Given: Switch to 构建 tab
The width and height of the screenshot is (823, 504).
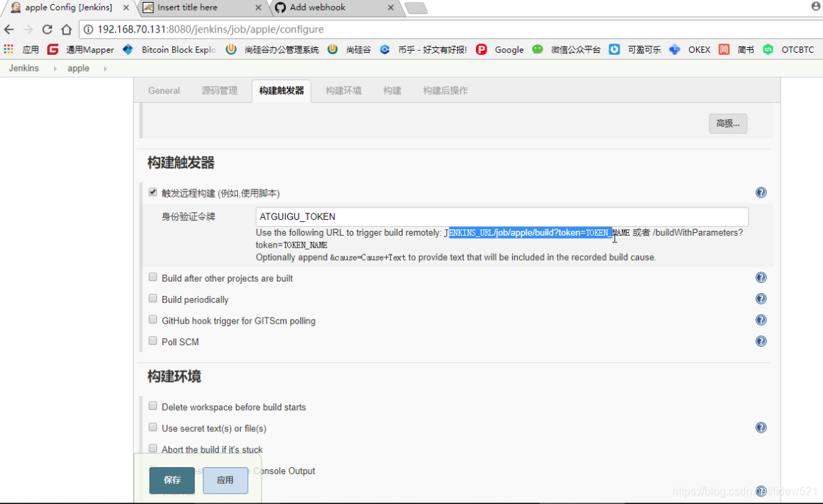Looking at the screenshot, I should [x=392, y=91].
